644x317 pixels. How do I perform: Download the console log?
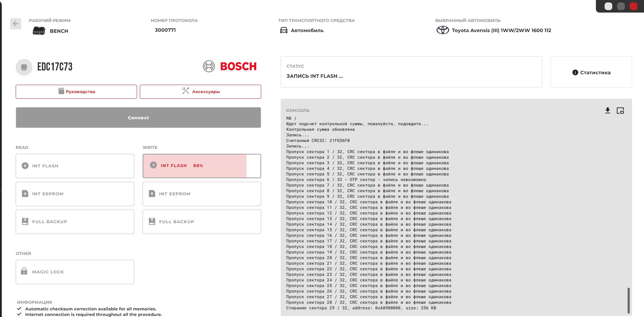607,111
